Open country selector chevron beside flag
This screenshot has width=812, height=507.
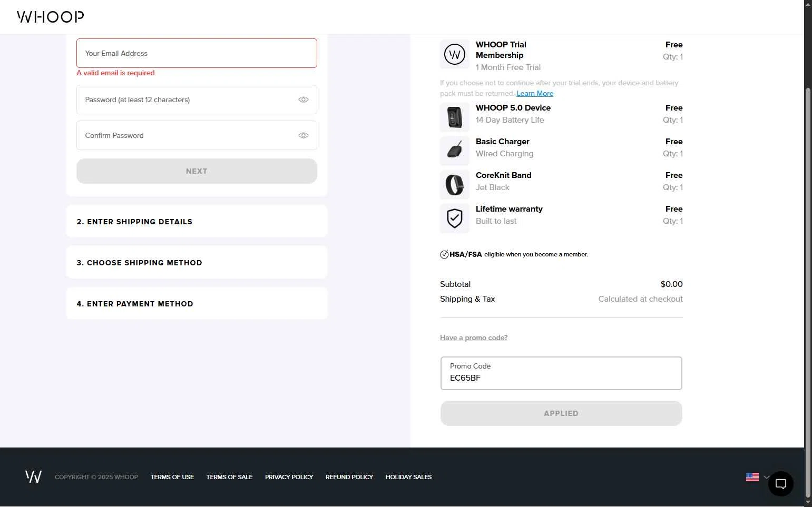coord(766,478)
